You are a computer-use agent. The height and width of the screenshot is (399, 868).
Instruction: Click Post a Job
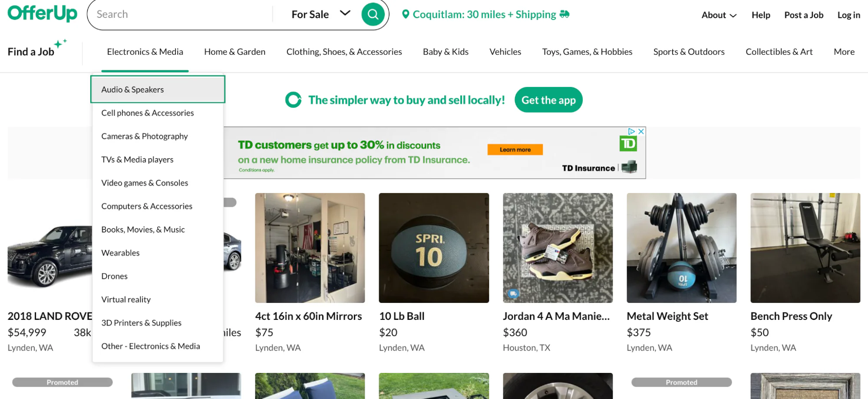(x=803, y=14)
